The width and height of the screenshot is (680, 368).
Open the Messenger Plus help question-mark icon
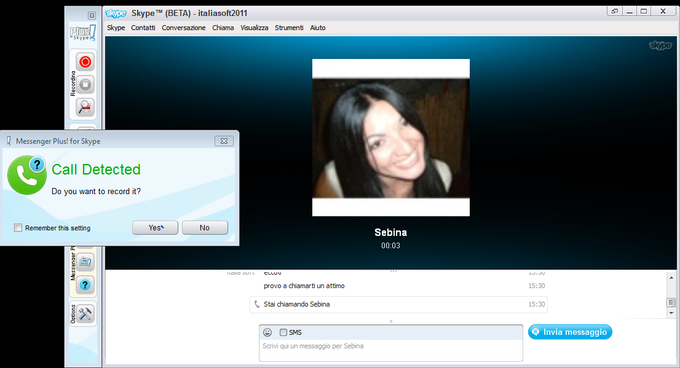[85, 285]
